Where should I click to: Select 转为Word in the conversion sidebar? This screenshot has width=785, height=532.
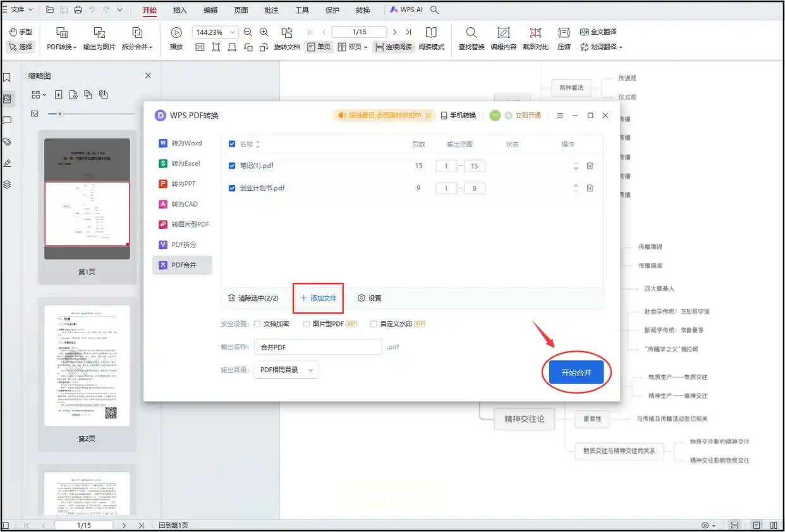[x=181, y=143]
